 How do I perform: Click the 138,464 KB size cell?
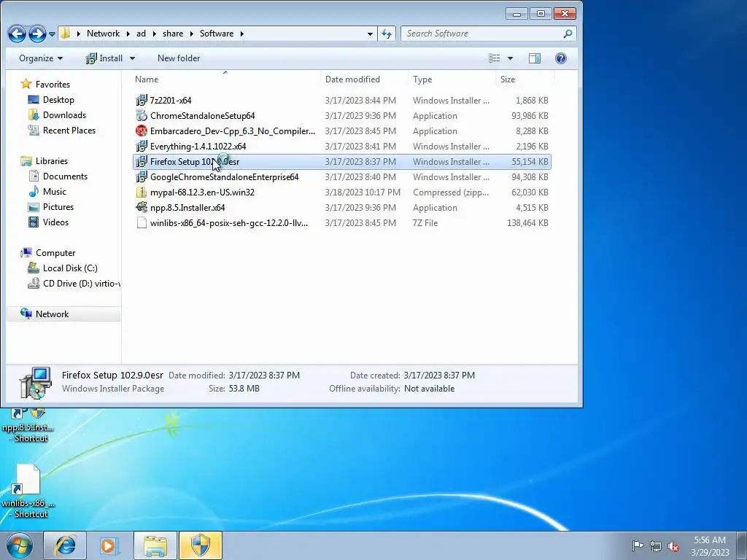pyautogui.click(x=527, y=223)
